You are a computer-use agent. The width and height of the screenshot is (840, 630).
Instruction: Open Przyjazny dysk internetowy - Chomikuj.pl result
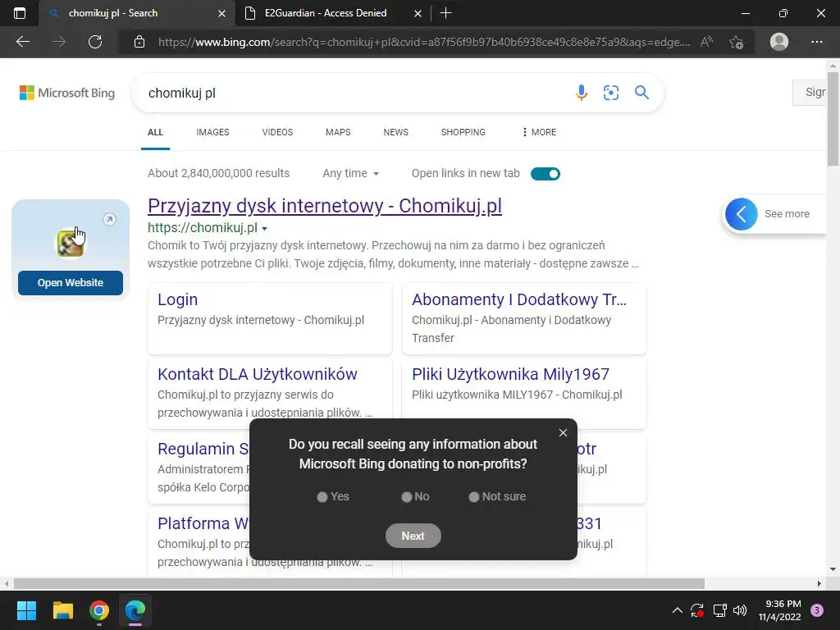point(325,206)
